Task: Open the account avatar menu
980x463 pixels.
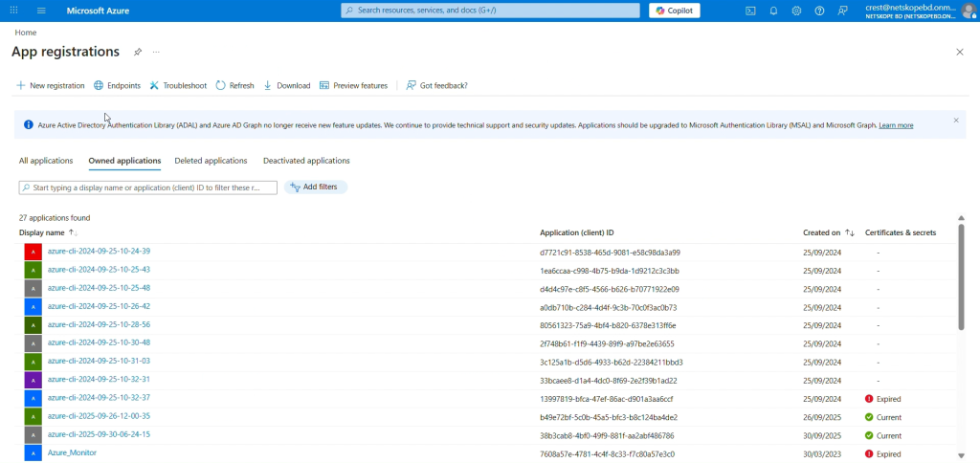Action: (x=969, y=11)
